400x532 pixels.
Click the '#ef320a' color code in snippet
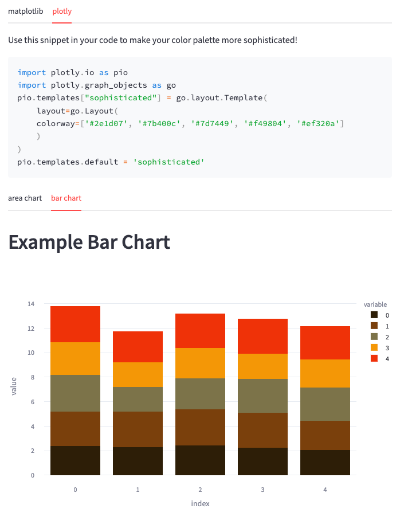pyautogui.click(x=318, y=123)
